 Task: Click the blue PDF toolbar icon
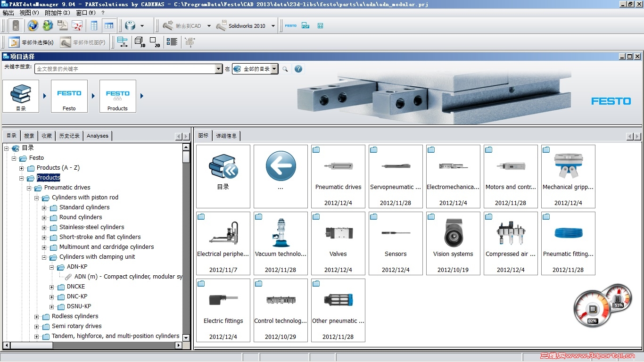point(305,25)
